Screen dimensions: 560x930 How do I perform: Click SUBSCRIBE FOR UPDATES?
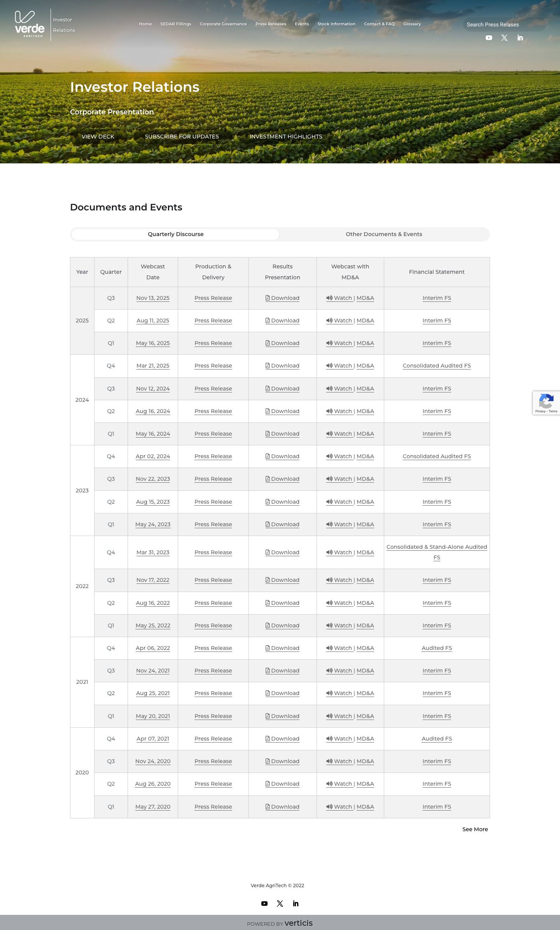182,137
